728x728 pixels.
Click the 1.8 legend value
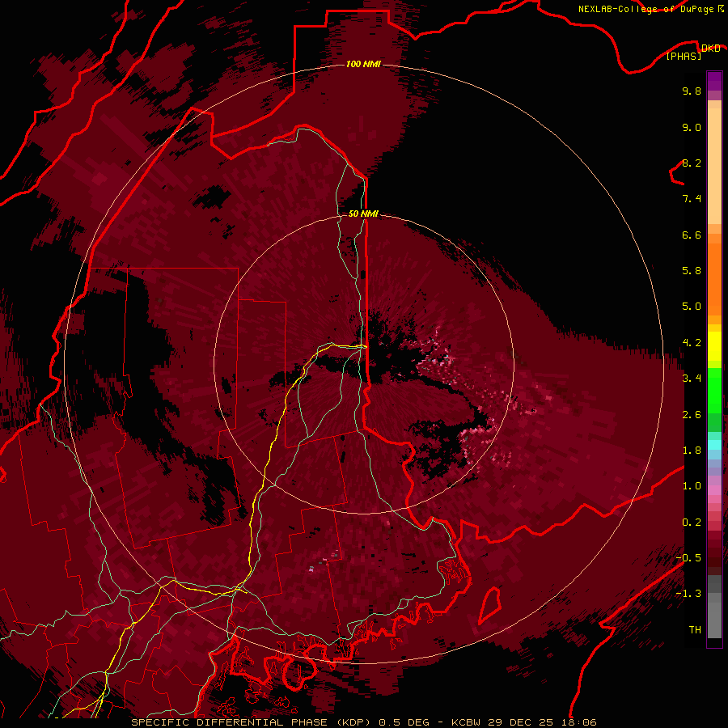pyautogui.click(x=692, y=451)
